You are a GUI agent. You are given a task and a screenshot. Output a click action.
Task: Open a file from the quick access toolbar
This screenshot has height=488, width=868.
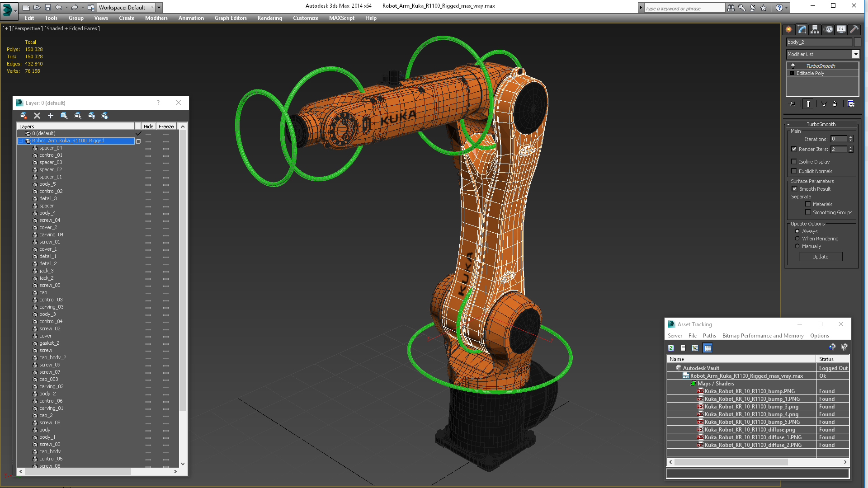click(37, 7)
